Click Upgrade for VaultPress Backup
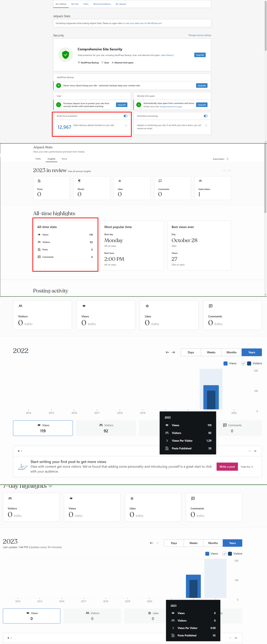 (202, 86)
